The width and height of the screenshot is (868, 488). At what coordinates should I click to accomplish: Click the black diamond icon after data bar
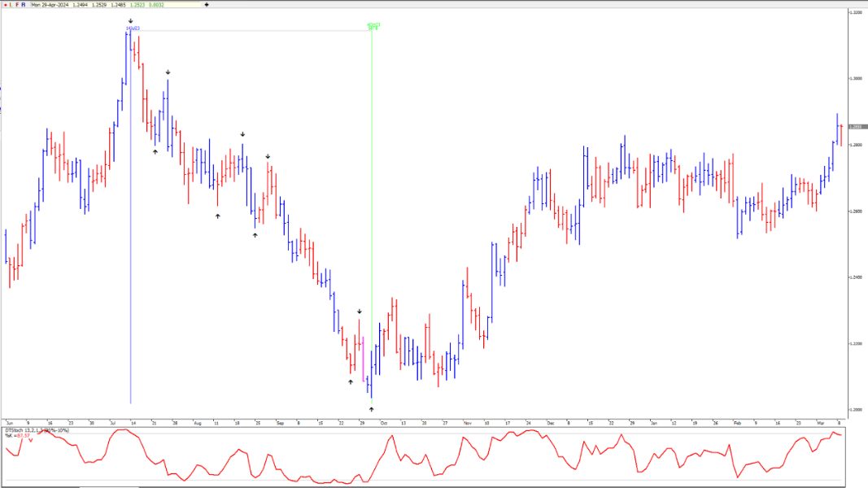click(x=207, y=4)
